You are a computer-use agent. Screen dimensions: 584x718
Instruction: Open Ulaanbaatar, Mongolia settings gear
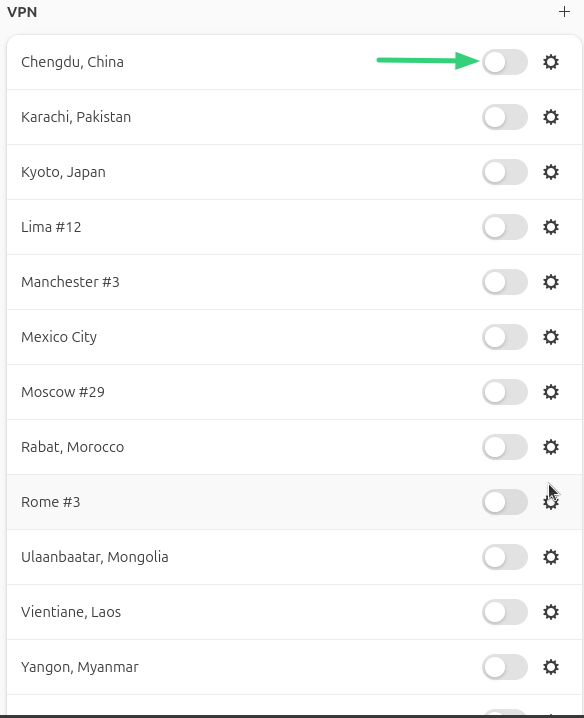coord(551,557)
